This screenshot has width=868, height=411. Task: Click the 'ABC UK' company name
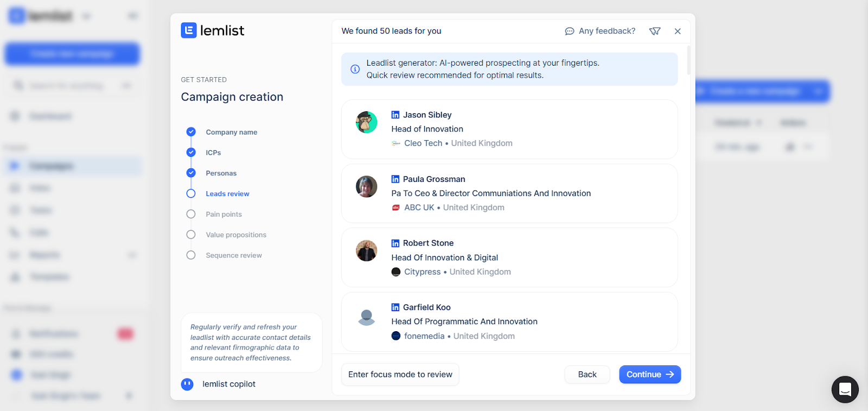pos(419,207)
